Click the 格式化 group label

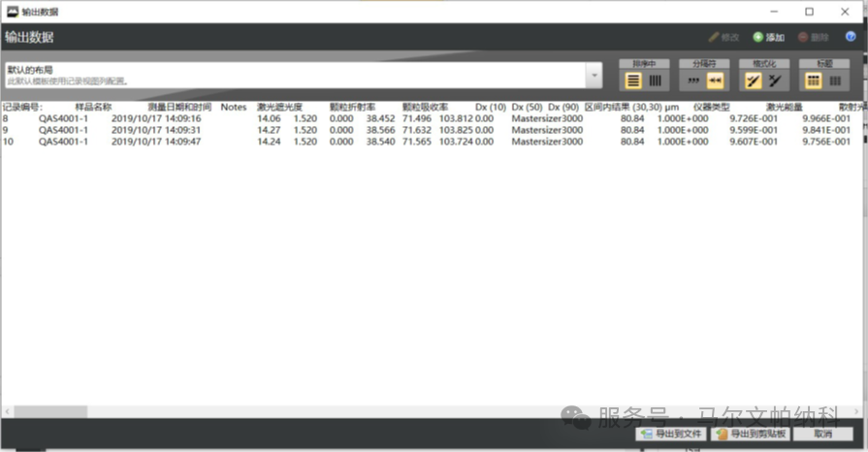coord(764,64)
